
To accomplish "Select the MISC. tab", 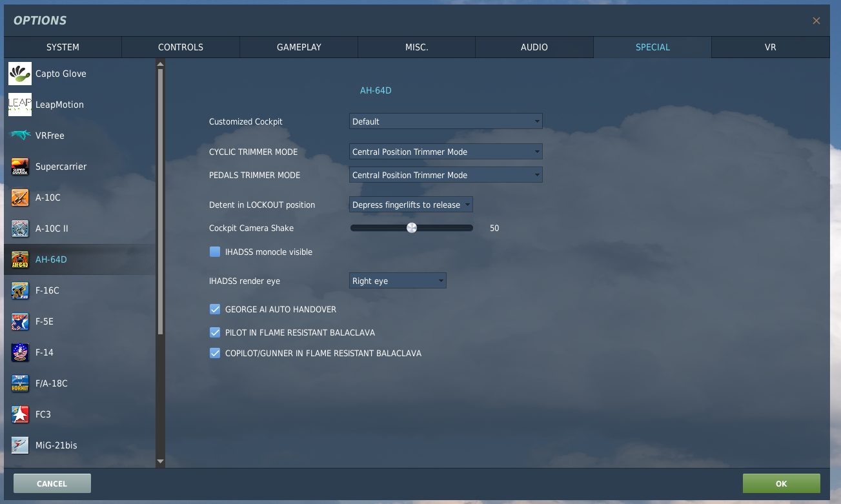I will [416, 47].
